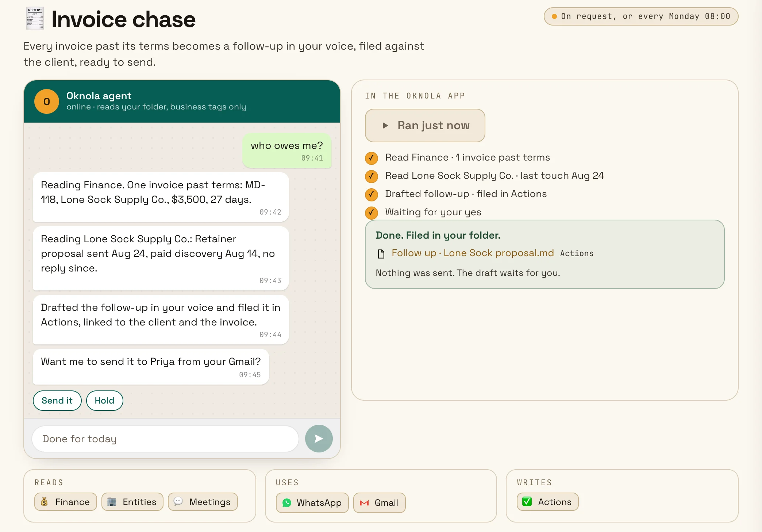Click Nothing was sent. The draft waits text
This screenshot has height=532, width=762.
[468, 273]
